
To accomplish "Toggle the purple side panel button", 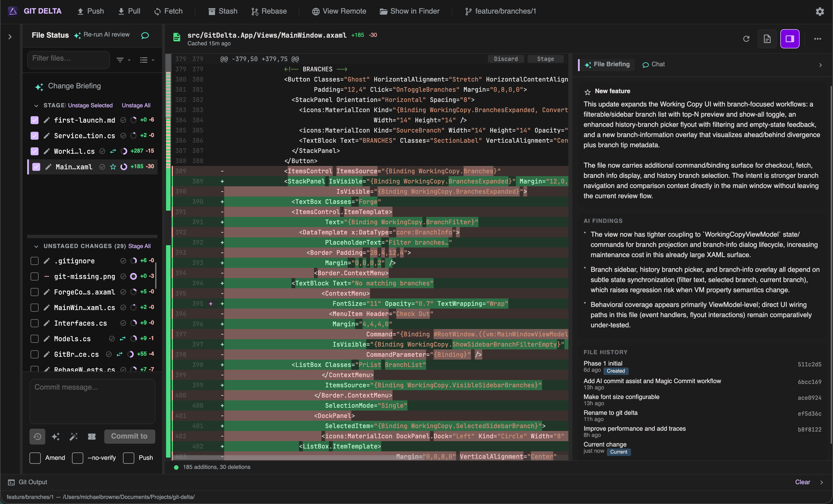I will click(x=790, y=39).
